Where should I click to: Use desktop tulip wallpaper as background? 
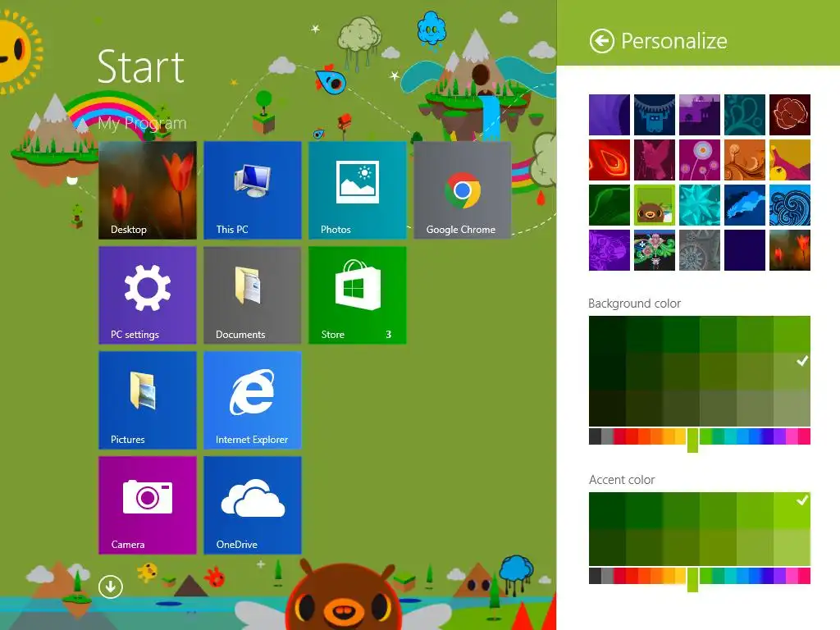click(x=790, y=249)
